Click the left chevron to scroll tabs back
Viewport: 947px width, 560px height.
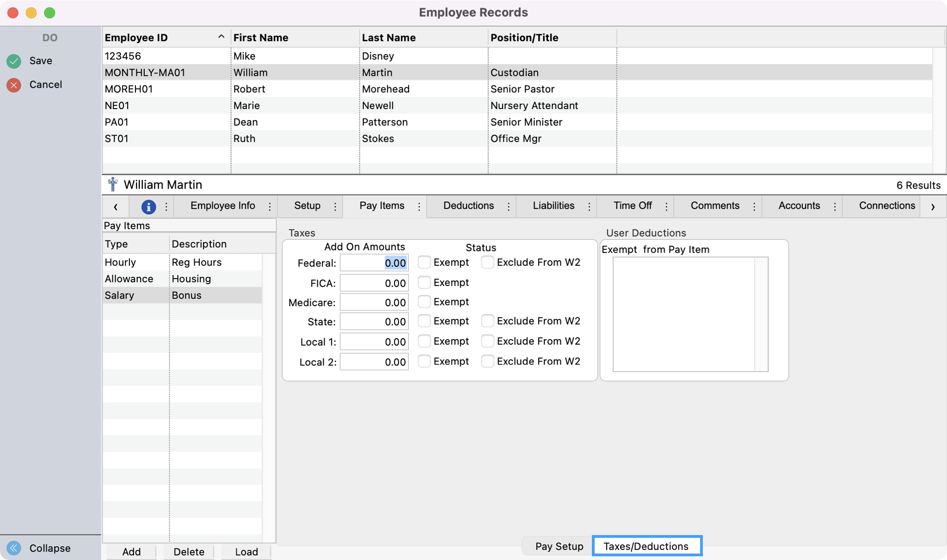(x=116, y=207)
